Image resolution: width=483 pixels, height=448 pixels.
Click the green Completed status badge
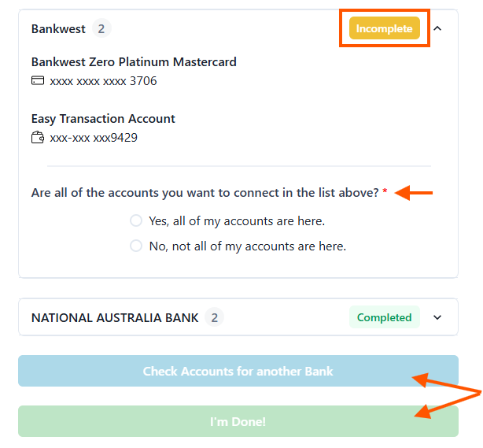click(384, 318)
